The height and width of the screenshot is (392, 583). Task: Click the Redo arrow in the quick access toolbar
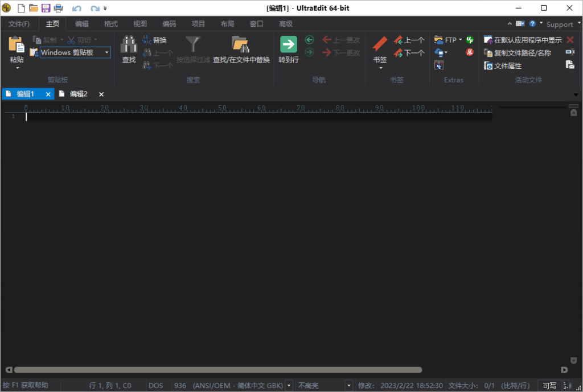(x=95, y=8)
